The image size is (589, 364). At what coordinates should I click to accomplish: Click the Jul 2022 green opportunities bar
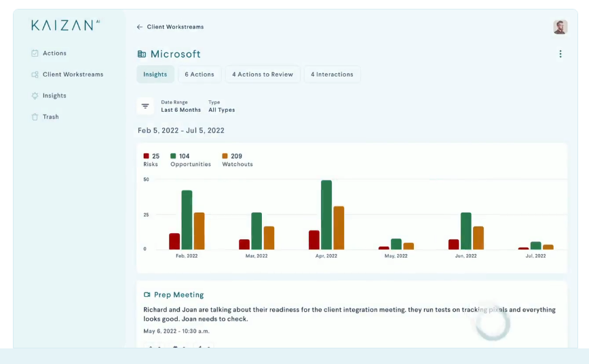click(536, 246)
